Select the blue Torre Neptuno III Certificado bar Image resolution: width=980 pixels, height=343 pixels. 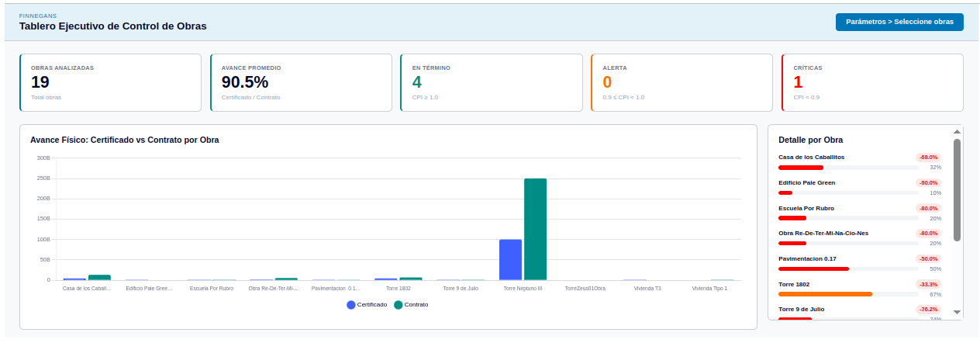pos(510,259)
